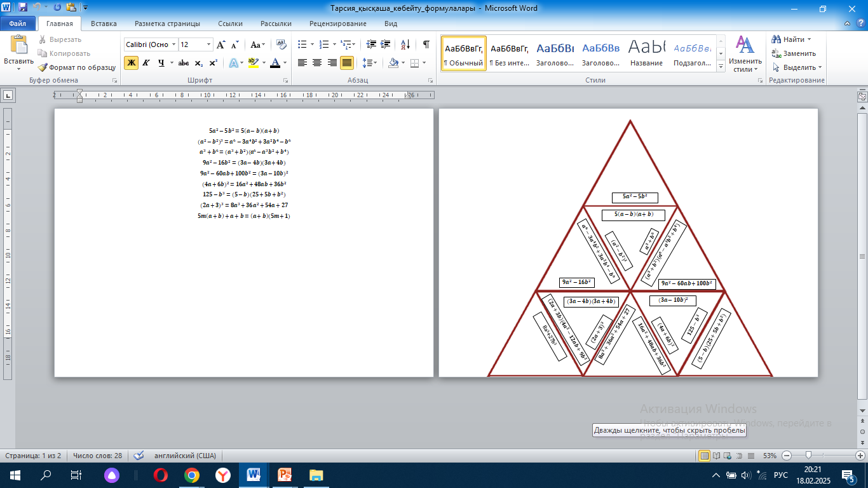Toggle bold formatting (Ж)
This screenshot has height=488, width=868.
131,63
